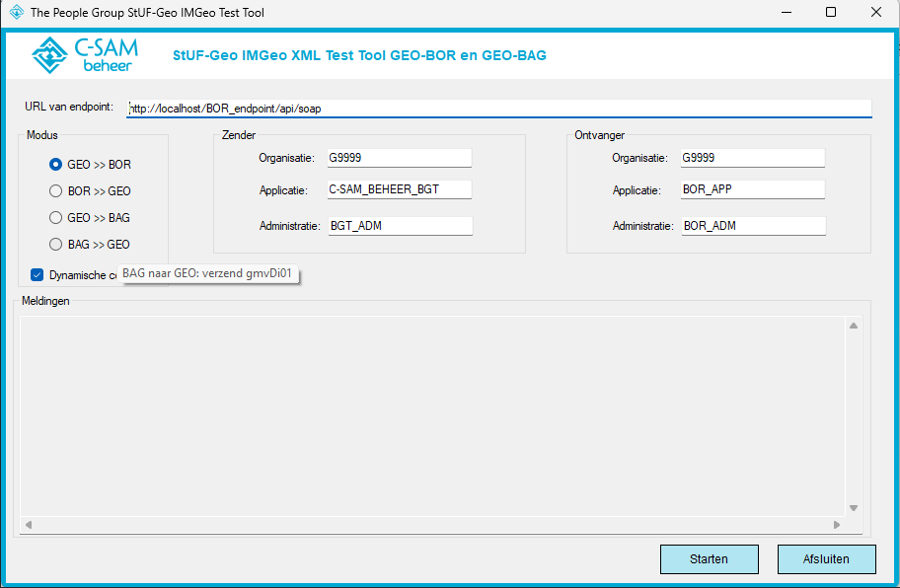Click the Zender Applicatie field C-SAM_BEHEER_BGT
This screenshot has width=900, height=588.
[x=400, y=189]
